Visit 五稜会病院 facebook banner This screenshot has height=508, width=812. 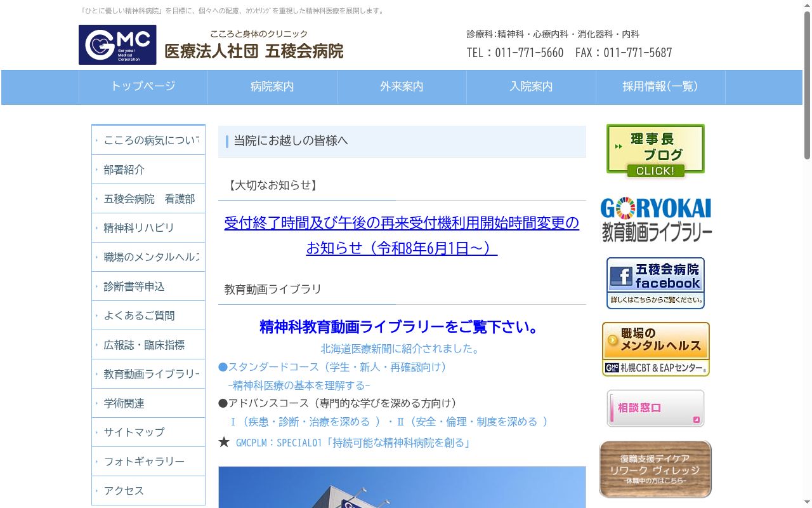click(x=655, y=283)
